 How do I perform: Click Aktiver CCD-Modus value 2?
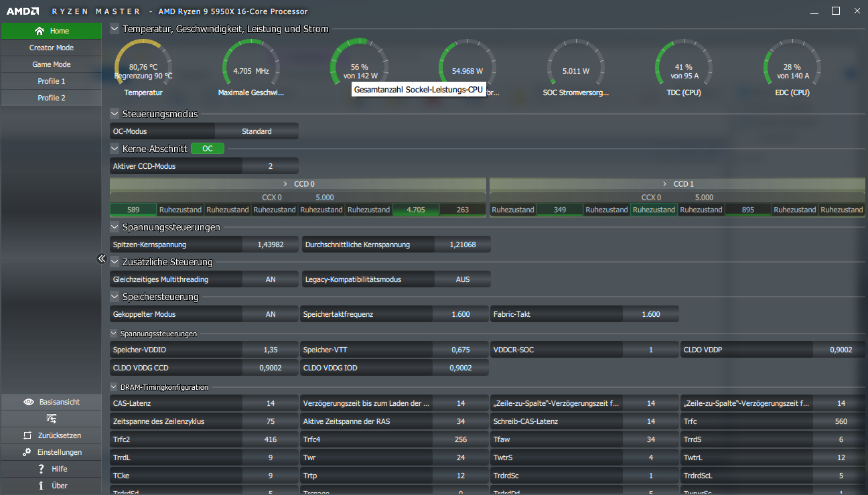point(271,166)
